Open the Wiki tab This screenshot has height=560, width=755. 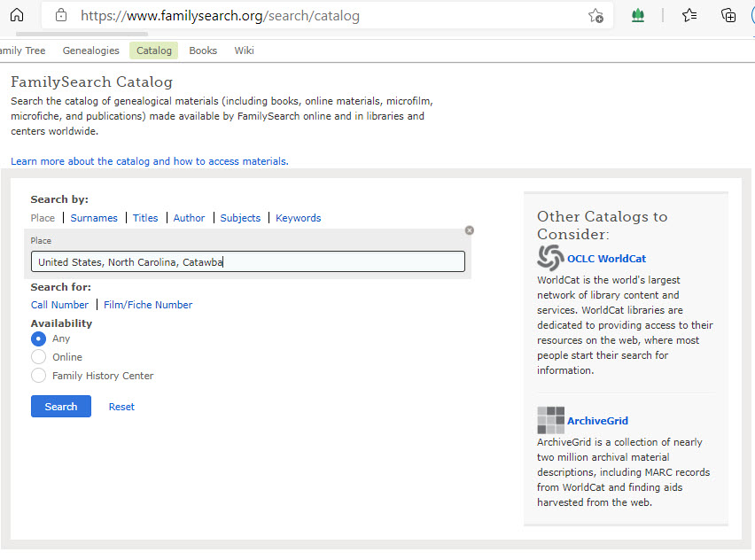pyautogui.click(x=244, y=51)
